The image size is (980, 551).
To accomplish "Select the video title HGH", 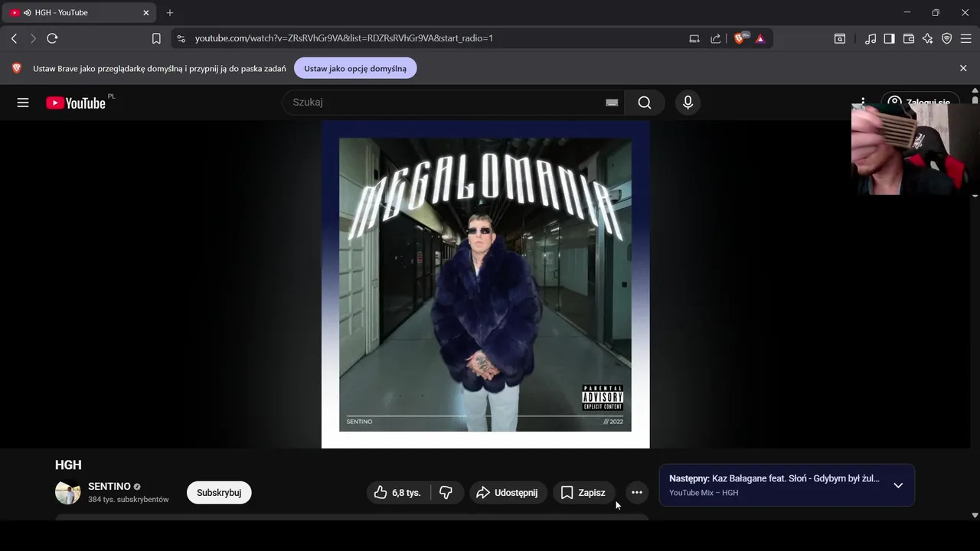I will click(x=68, y=465).
